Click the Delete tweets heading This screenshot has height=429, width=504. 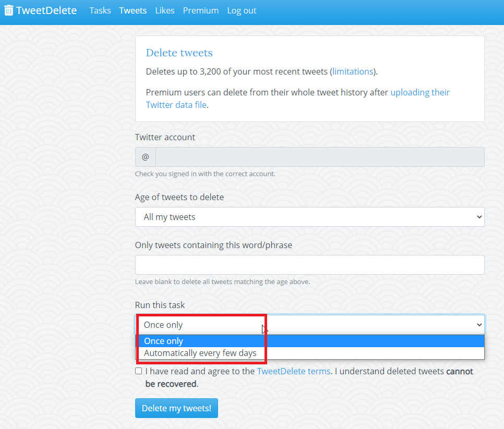(x=179, y=53)
